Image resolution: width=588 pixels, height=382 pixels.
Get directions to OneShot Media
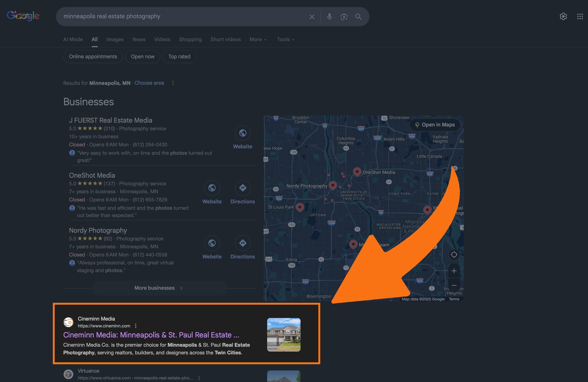click(243, 193)
